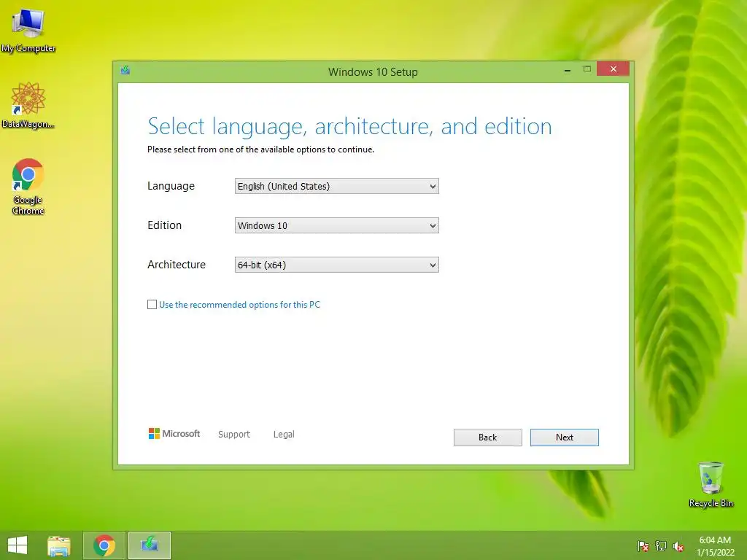Screen dimensions: 747x560
Task: Minimize the Windows 10 Setup window
Action: [568, 69]
